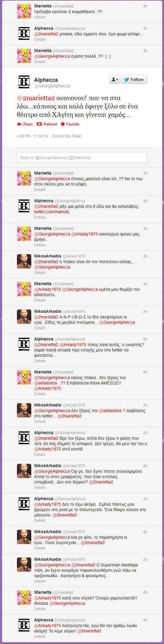This screenshot has width=164, height=644.
Task: Open the @GeorgeAlphecca handle under the main tweet name
Action: (52, 86)
